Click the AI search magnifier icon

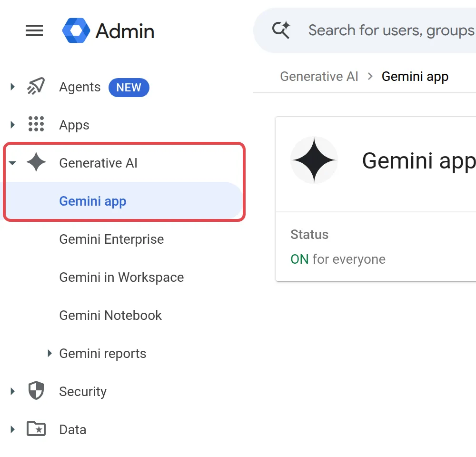pos(281,30)
